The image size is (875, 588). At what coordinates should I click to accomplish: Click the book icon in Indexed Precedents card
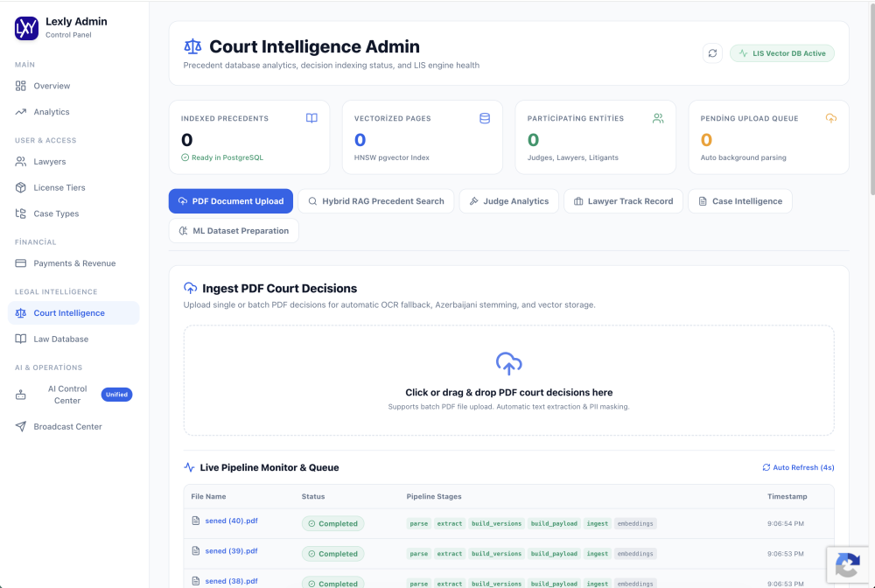(x=312, y=118)
